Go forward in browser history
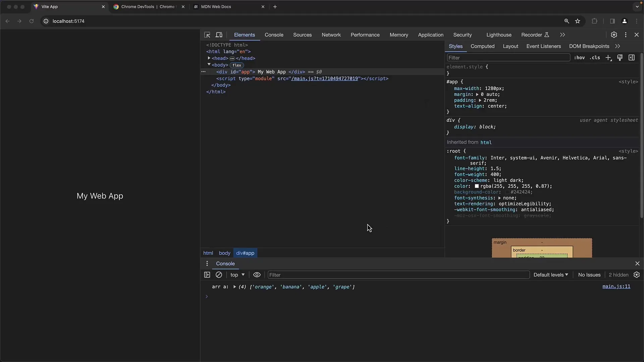 point(19,21)
